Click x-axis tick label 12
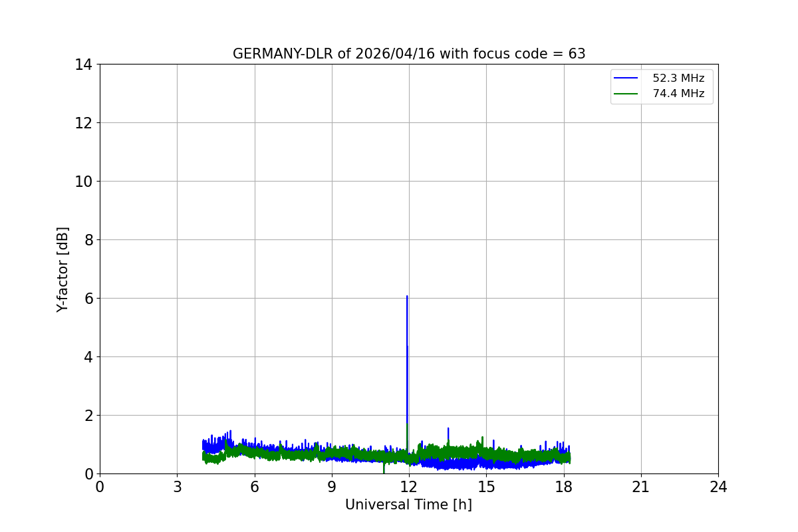This screenshot has width=798, height=532. [409, 487]
